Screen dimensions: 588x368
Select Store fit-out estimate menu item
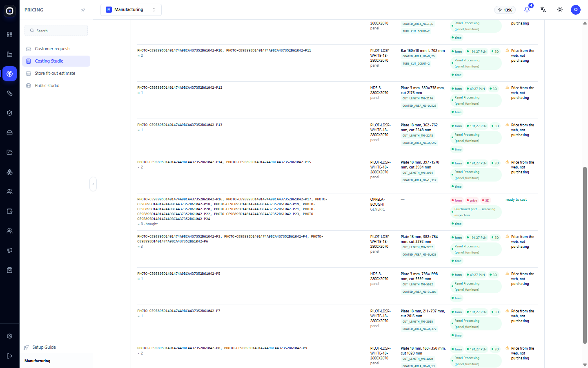(x=56, y=73)
